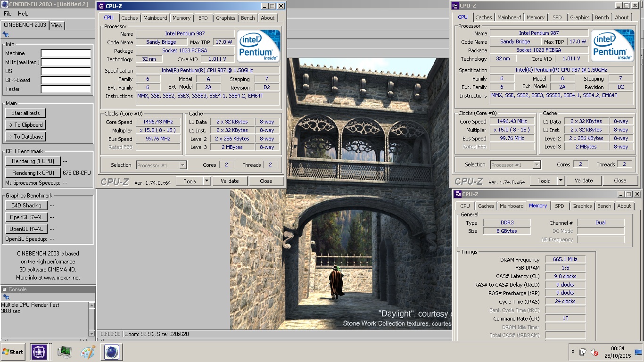
Task: Open Bench tab in CPU-Z Memory window
Action: (604, 206)
